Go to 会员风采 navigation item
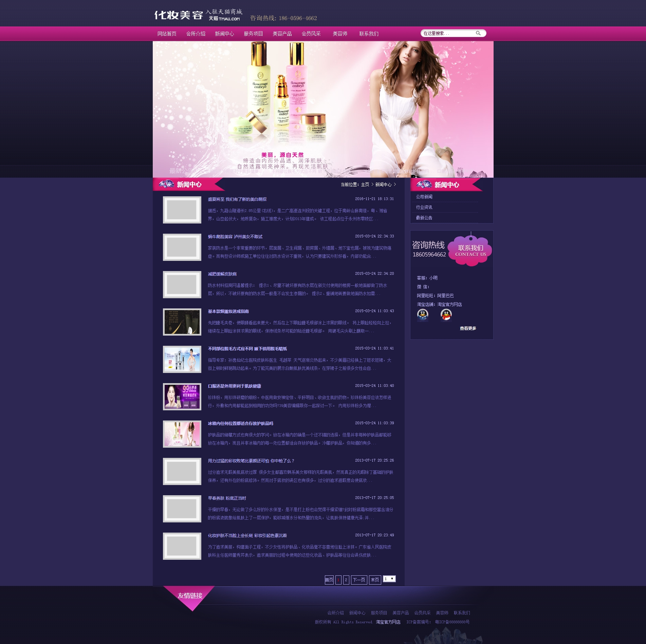This screenshot has width=646, height=644. (311, 34)
